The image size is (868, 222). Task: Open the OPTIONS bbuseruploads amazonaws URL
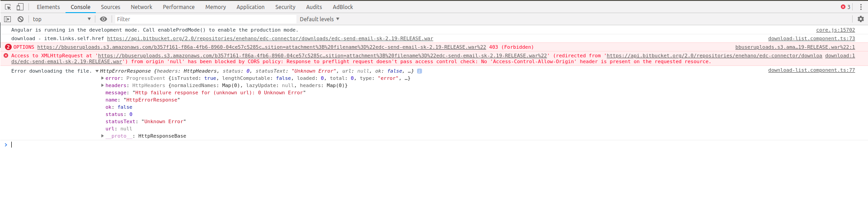pos(262,47)
